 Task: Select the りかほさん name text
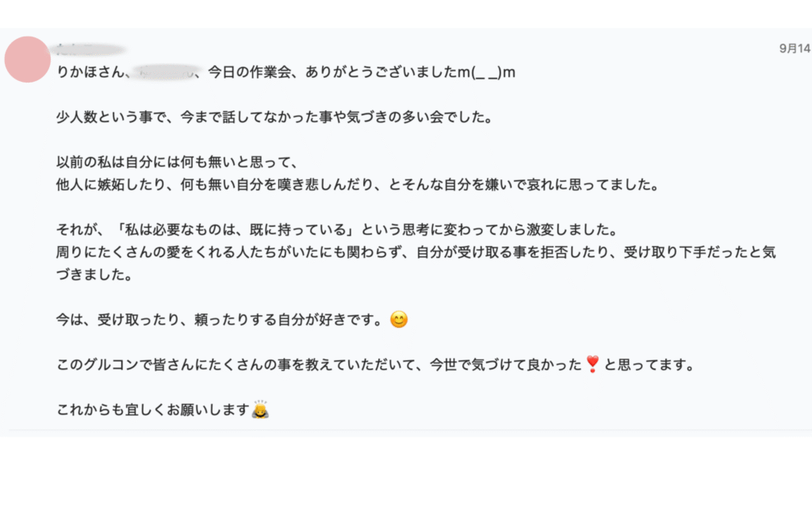(88, 72)
